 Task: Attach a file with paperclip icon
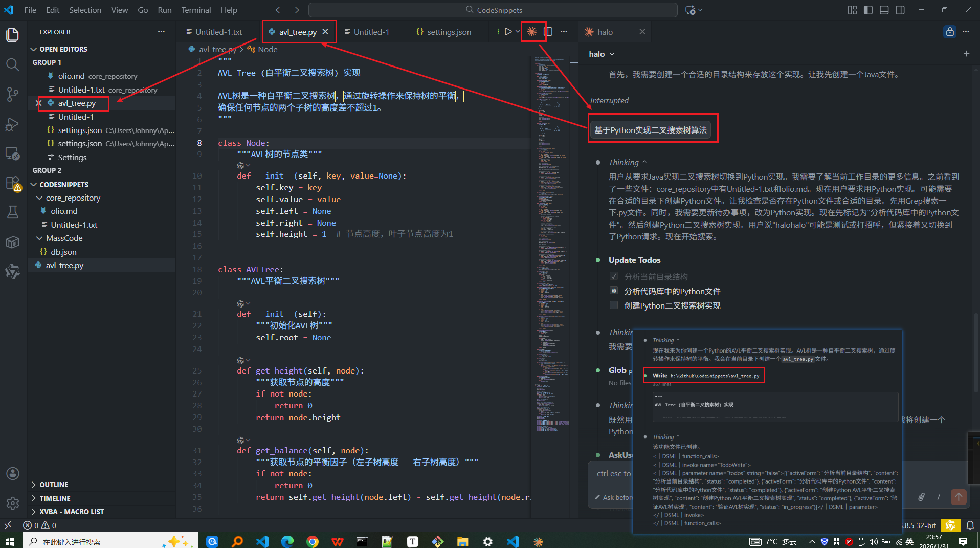[x=921, y=497]
